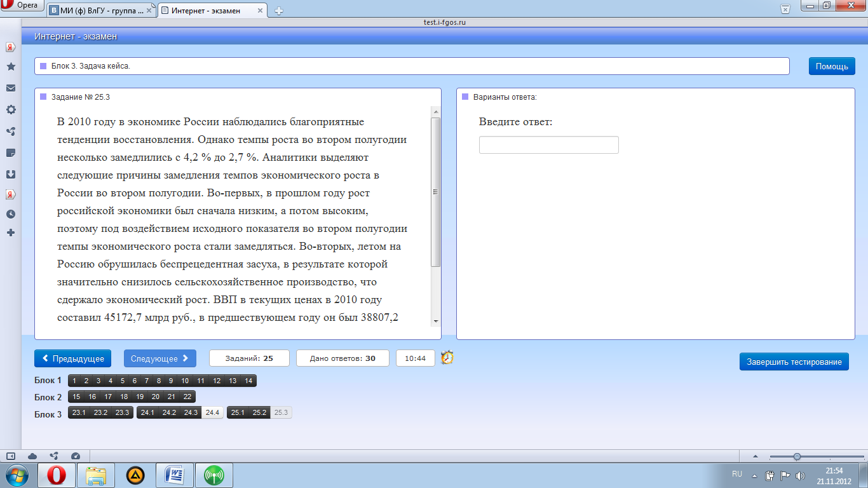The width and height of the screenshot is (868, 488).
Task: Click the alarm clock timer icon
Action: point(447,358)
